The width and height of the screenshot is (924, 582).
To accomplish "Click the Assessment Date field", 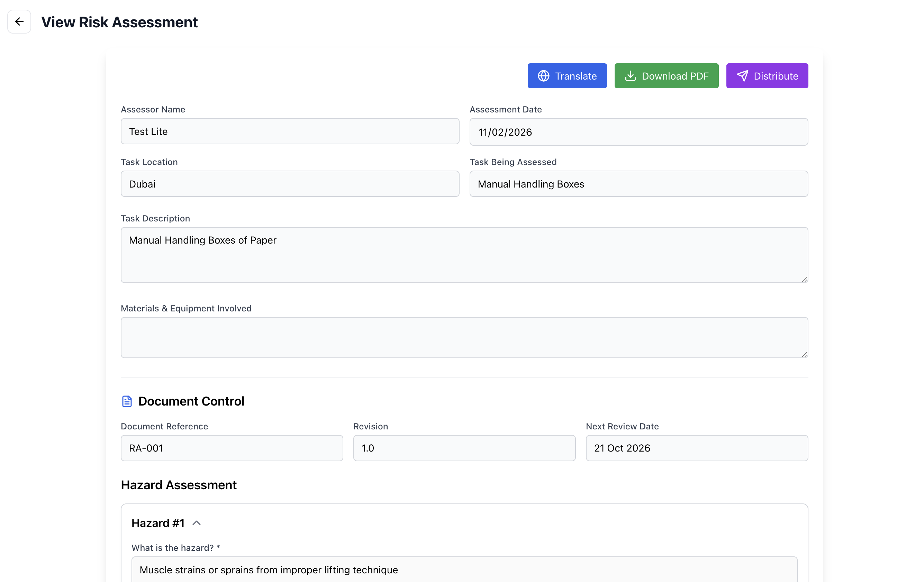I will (x=638, y=132).
